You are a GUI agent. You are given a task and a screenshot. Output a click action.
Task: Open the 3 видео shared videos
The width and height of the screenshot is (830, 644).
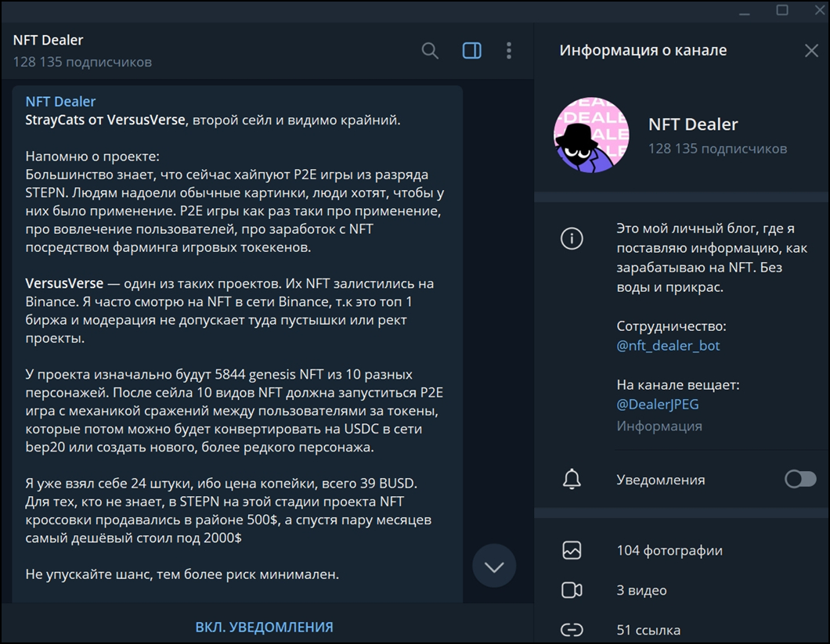tap(641, 590)
